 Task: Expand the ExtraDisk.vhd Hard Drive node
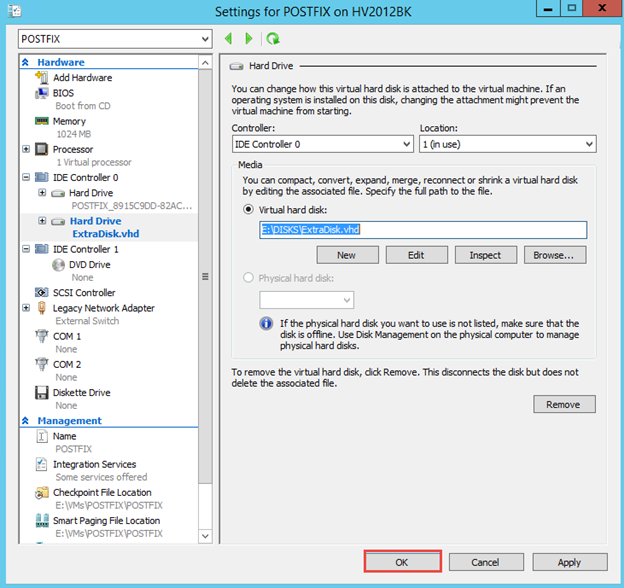tap(42, 221)
